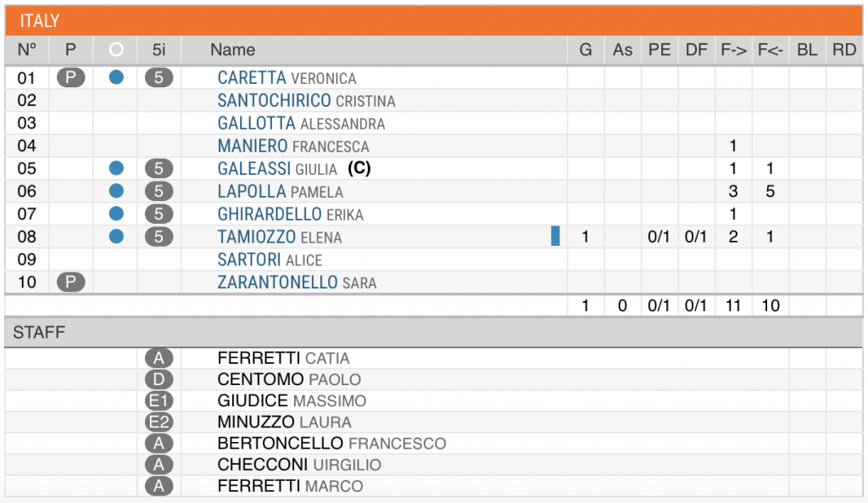
Task: Click the G column header
Action: click(x=586, y=49)
